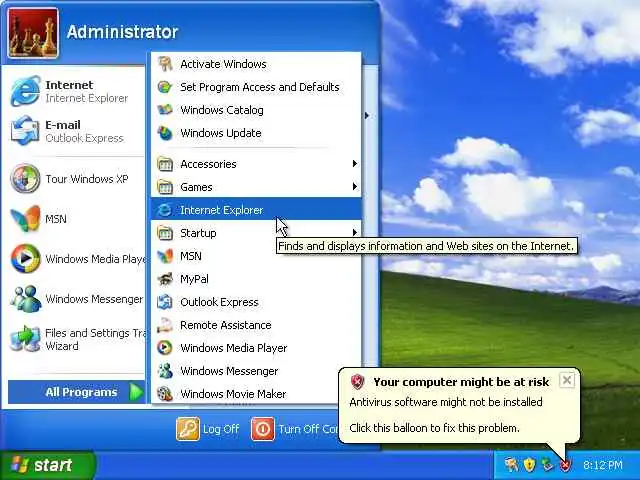
Task: Click the MSN butterfly icon in left pane
Action: [25, 219]
